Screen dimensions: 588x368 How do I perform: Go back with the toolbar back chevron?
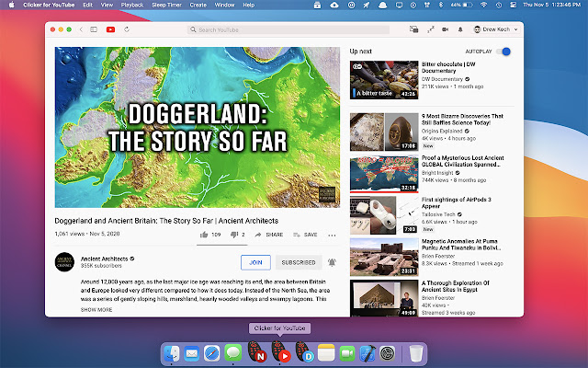click(x=81, y=29)
